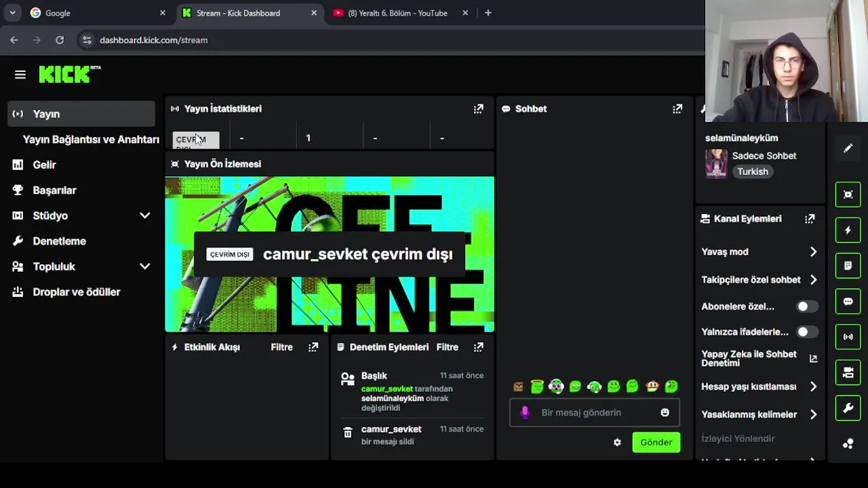Pop out the Kanal Eylemleri panel
Image resolution: width=868 pixels, height=488 pixels.
810,219
